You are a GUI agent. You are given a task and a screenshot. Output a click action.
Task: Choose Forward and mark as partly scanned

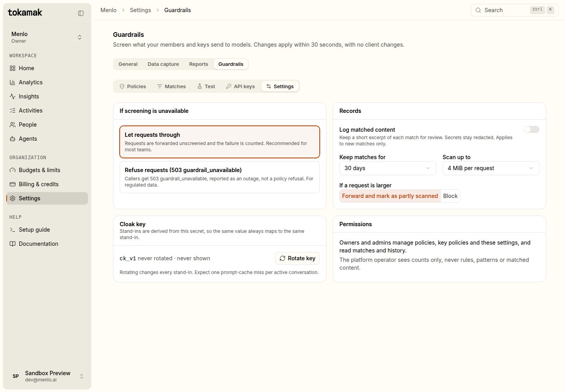[390, 196]
